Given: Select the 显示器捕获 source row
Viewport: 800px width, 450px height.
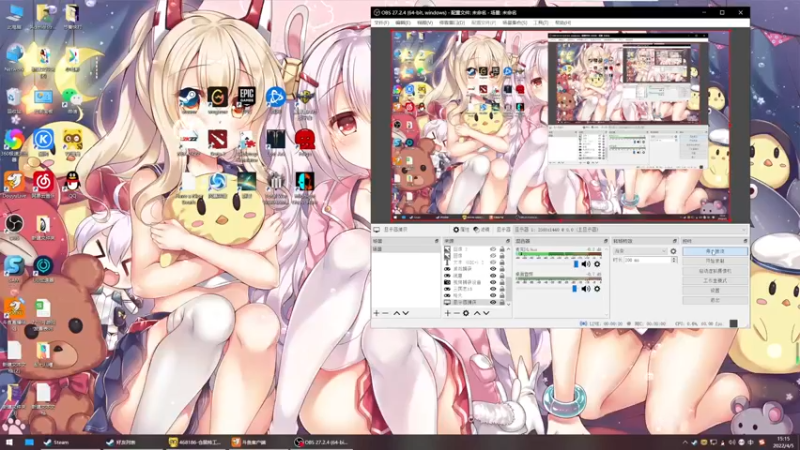Looking at the screenshot, I should (x=474, y=302).
